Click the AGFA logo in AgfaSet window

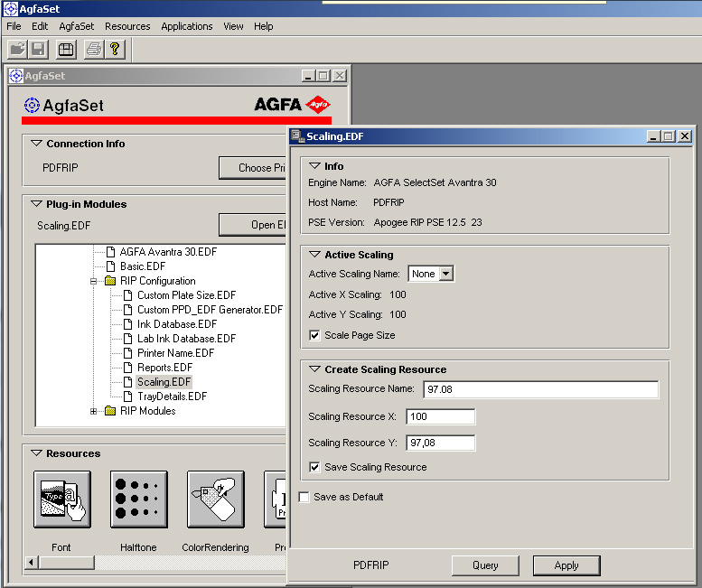coord(293,105)
